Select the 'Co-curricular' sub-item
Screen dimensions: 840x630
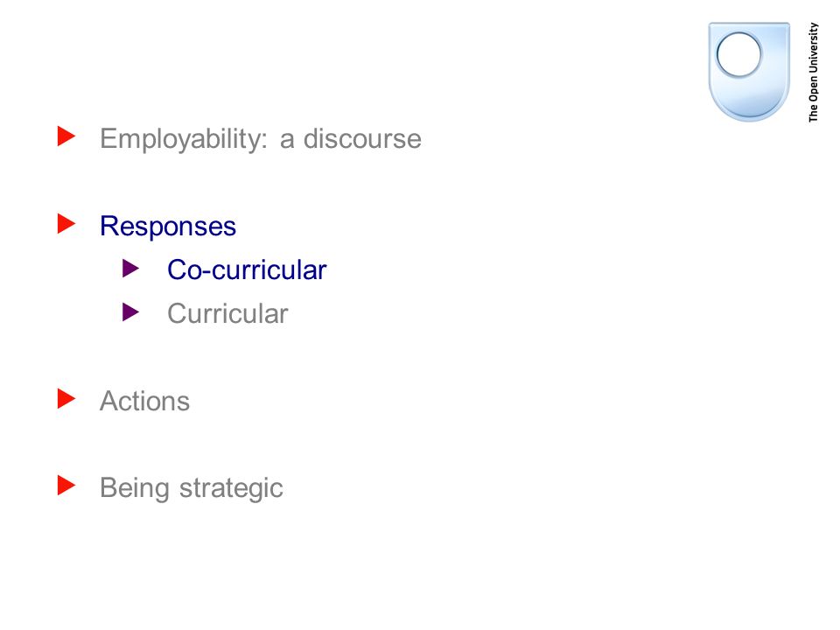tap(247, 269)
